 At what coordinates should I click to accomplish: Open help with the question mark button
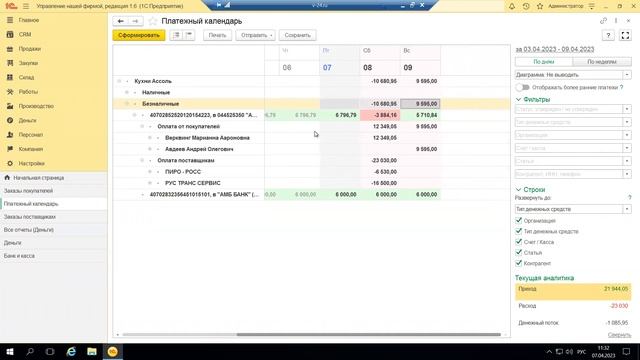(x=608, y=36)
